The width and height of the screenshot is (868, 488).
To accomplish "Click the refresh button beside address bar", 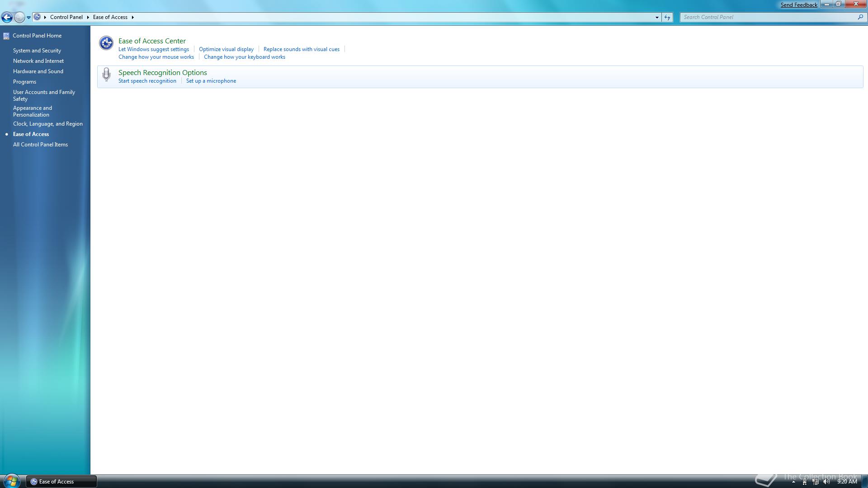I will pyautogui.click(x=667, y=17).
